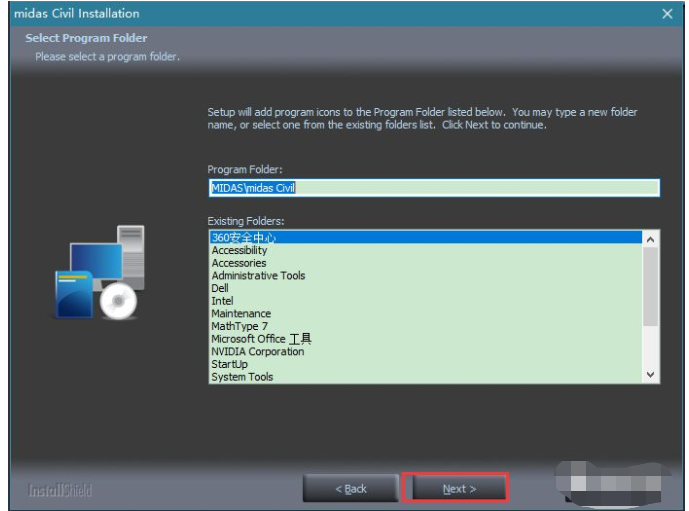Click the Next button to continue

(x=459, y=488)
